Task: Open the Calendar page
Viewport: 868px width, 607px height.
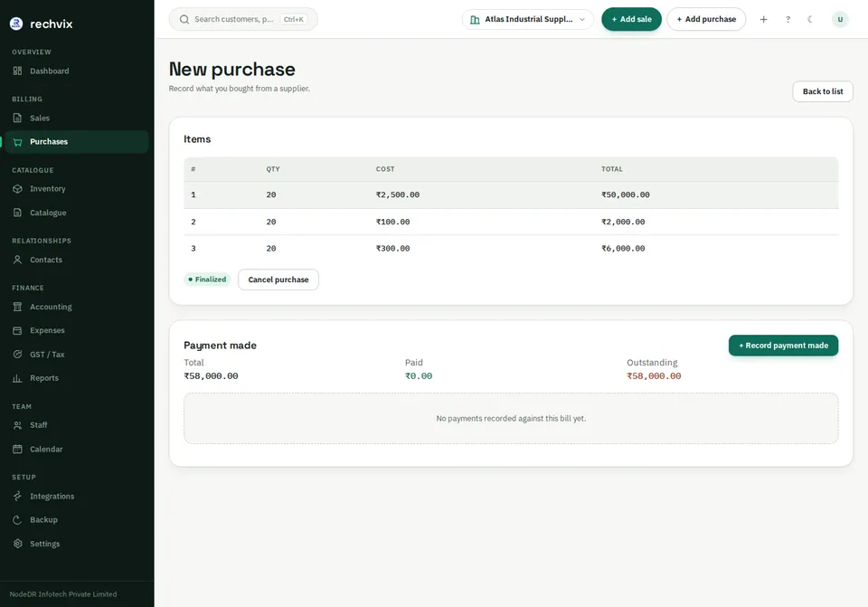Action: [x=76, y=450]
